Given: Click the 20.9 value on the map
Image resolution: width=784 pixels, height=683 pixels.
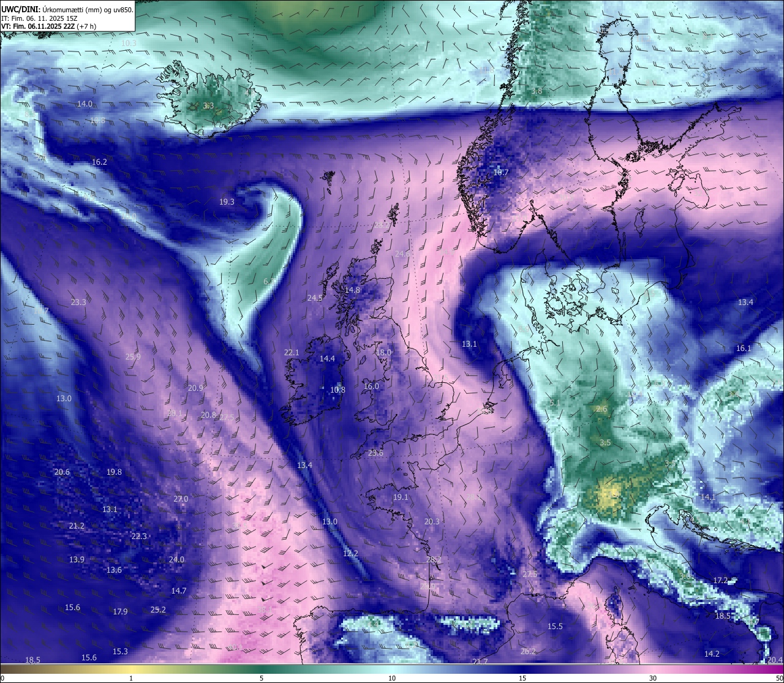Looking at the screenshot, I should click(x=195, y=388).
